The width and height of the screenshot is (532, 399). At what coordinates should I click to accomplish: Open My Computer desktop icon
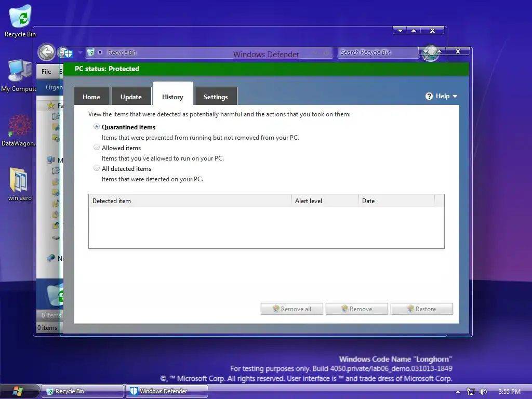(x=19, y=75)
